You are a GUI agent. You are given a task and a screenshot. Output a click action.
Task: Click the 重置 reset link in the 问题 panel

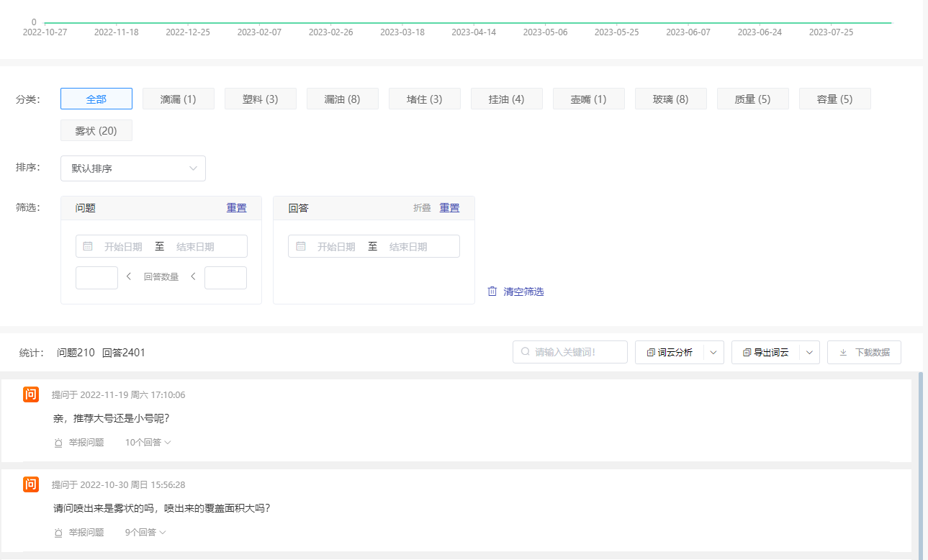(x=236, y=207)
